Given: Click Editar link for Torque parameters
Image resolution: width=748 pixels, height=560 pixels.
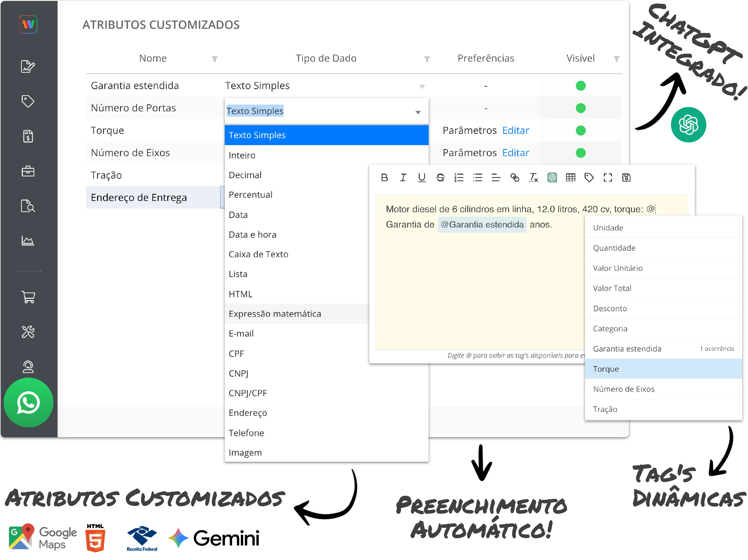Looking at the screenshot, I should coord(515,131).
